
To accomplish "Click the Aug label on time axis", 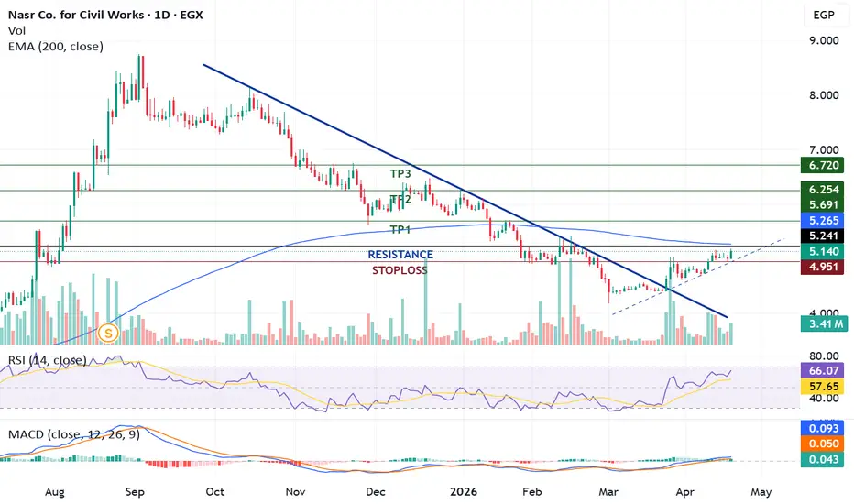I will click(54, 491).
